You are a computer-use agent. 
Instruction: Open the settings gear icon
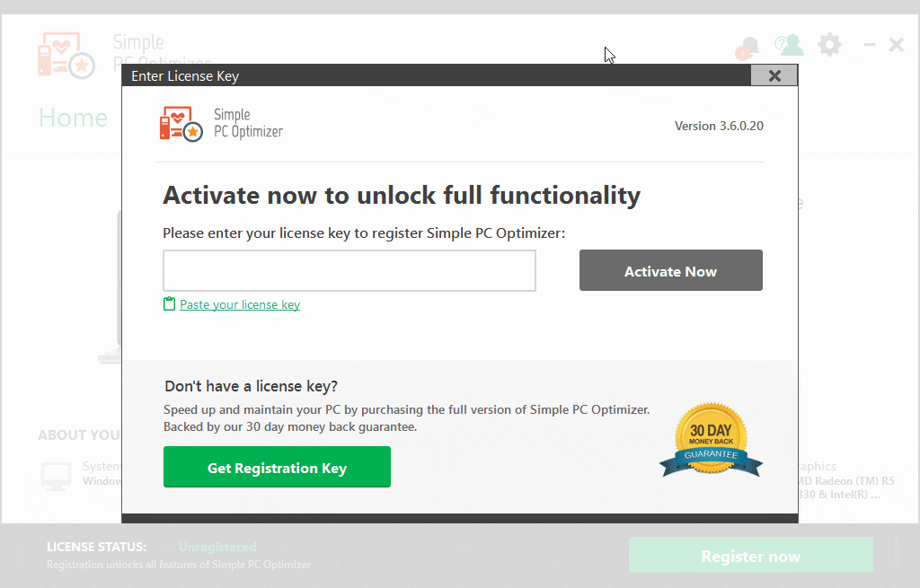[x=829, y=45]
